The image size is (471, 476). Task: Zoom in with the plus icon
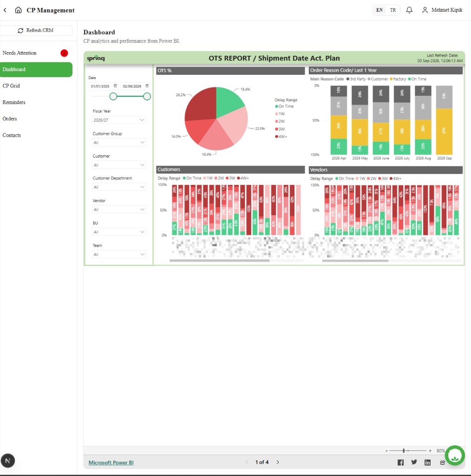pos(430,451)
